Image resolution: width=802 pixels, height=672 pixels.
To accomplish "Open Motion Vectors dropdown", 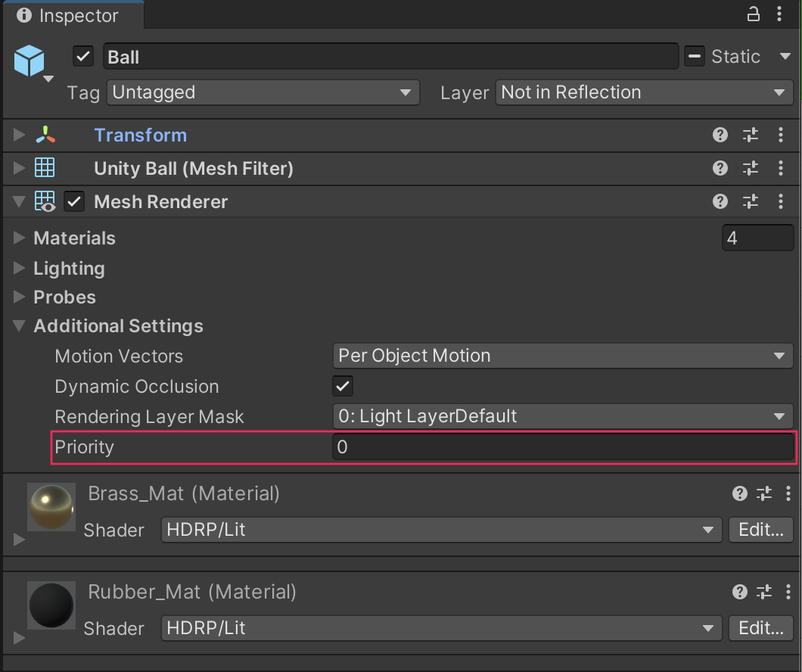I will point(562,356).
